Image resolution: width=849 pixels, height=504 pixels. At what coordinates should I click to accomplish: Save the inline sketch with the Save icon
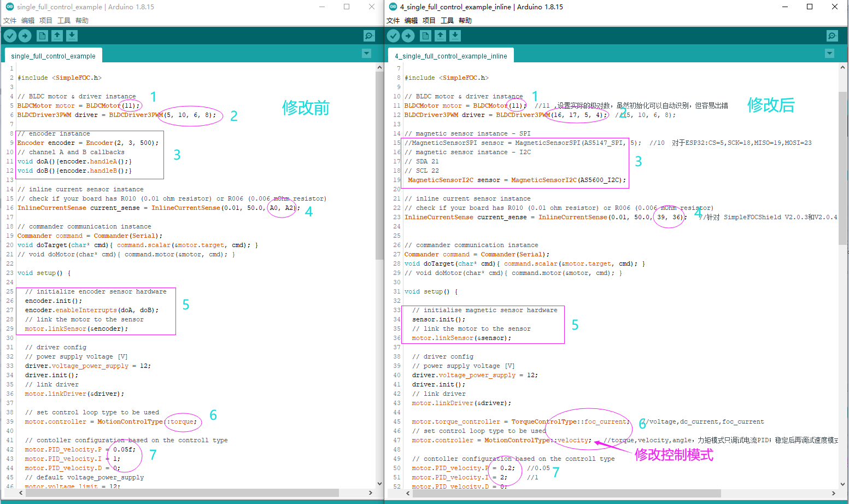(x=455, y=35)
